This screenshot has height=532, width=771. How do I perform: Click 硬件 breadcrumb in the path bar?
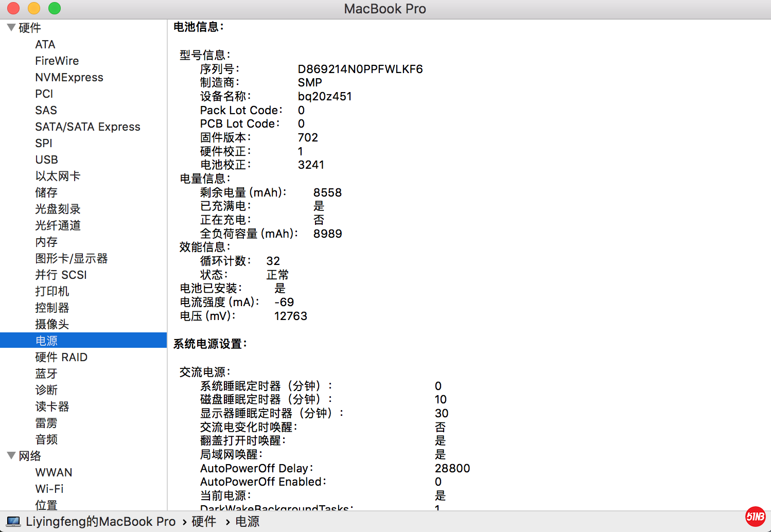point(204,522)
